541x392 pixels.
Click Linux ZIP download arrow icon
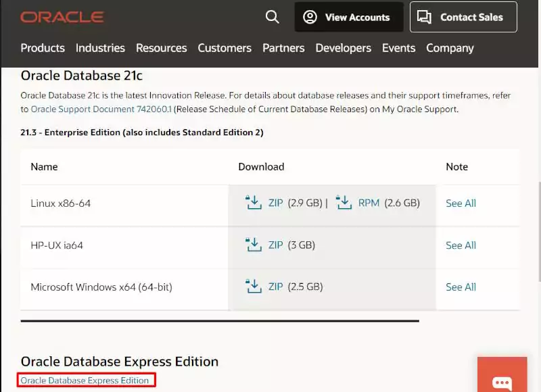tap(254, 203)
